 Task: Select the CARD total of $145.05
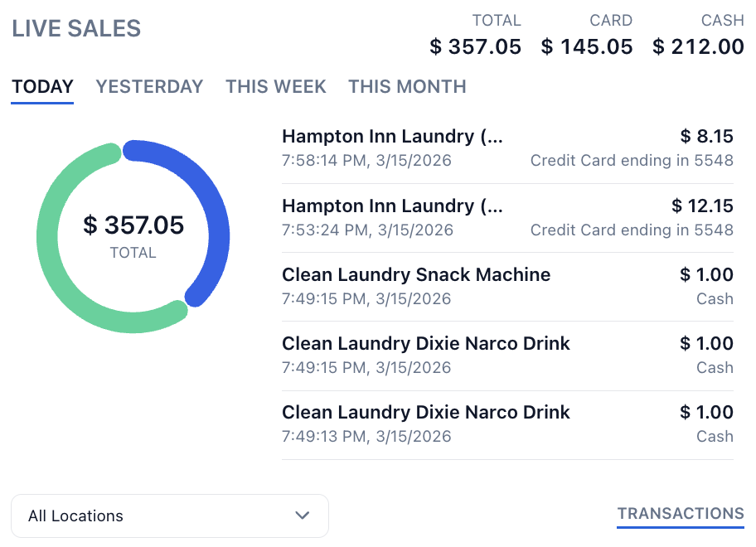(x=587, y=46)
